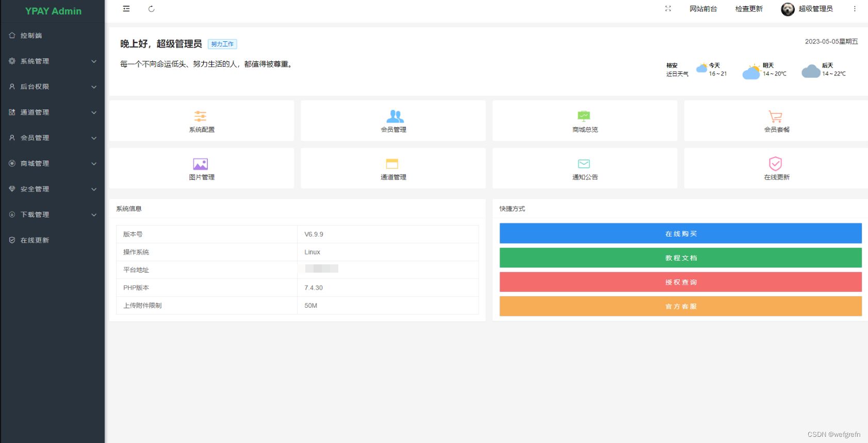Open the 会员套餐 cart icon
Screen dimensions: 868x443
(775, 116)
